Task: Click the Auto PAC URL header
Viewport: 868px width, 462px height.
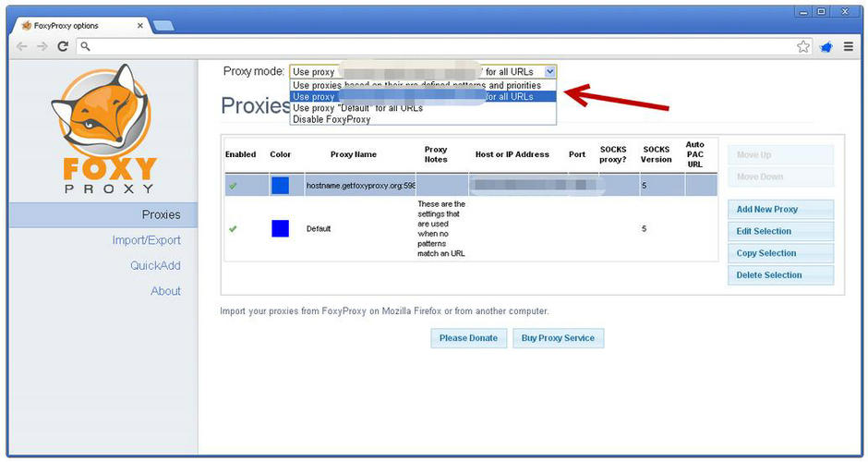Action: [x=694, y=154]
